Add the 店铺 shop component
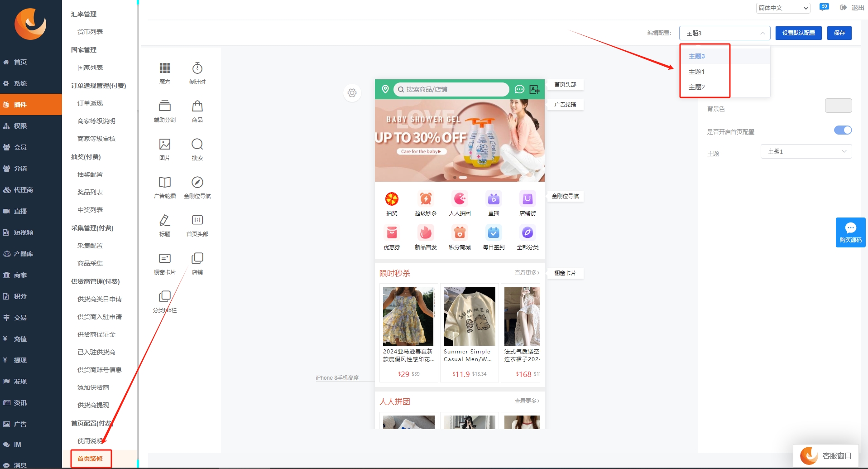The height and width of the screenshot is (469, 868). click(197, 264)
